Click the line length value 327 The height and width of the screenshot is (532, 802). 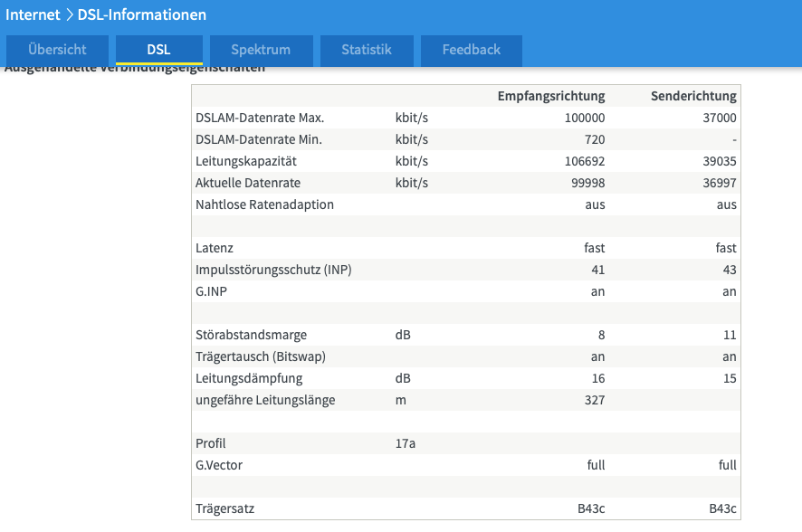pos(594,400)
